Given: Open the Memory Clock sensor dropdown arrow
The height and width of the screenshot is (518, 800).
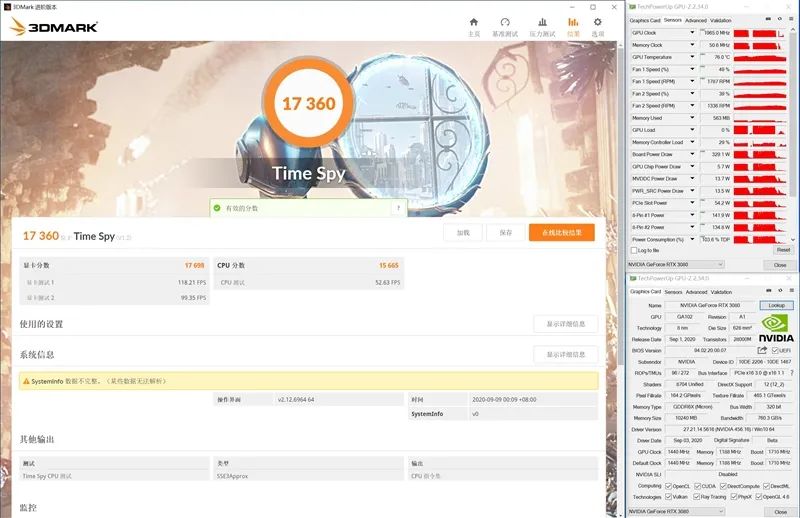Looking at the screenshot, I should (692, 45).
